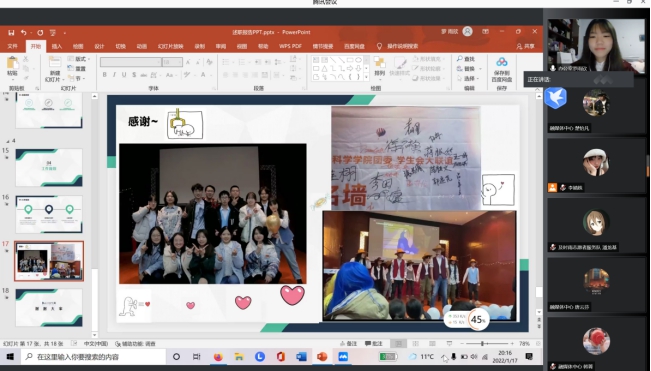Screen dimensions: 651x371
Task: Click the Share button in the ribbon
Action: click(526, 46)
